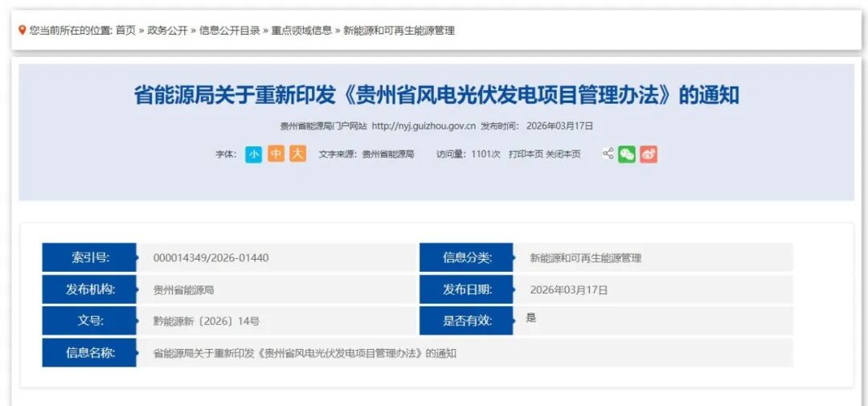Click the 索引号 label tab
Screen dimensions: 868x406
click(90, 257)
